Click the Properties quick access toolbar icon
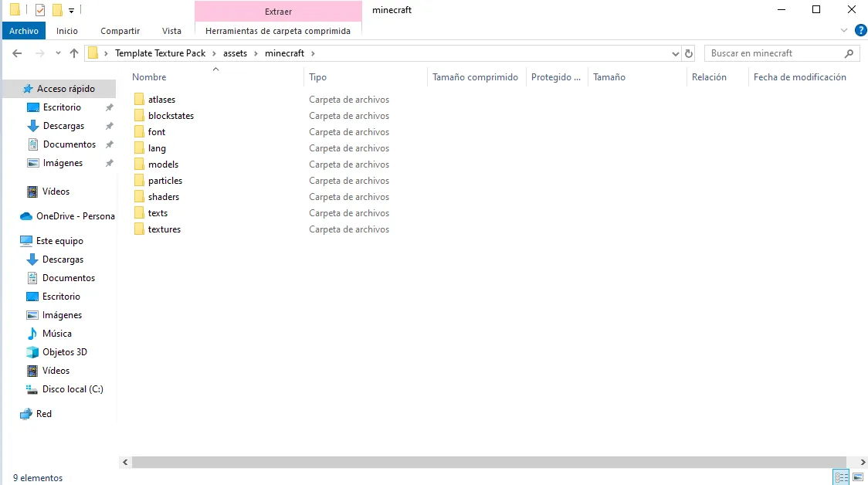The width and height of the screenshot is (868, 485). coord(40,10)
